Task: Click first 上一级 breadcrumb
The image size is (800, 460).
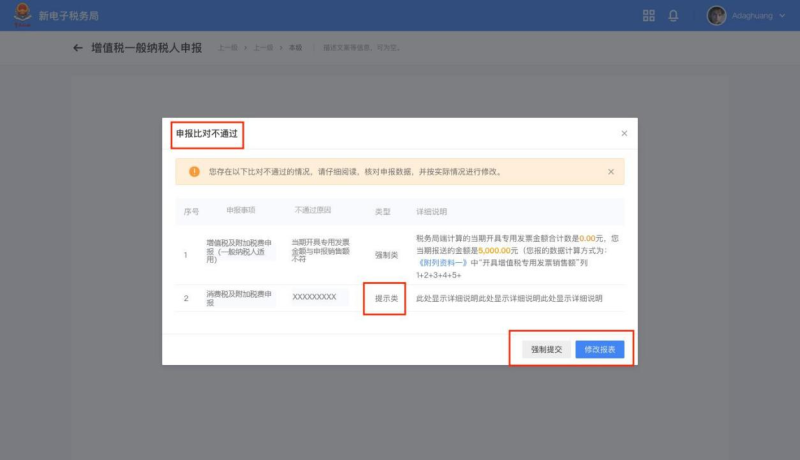Action: 227,48
